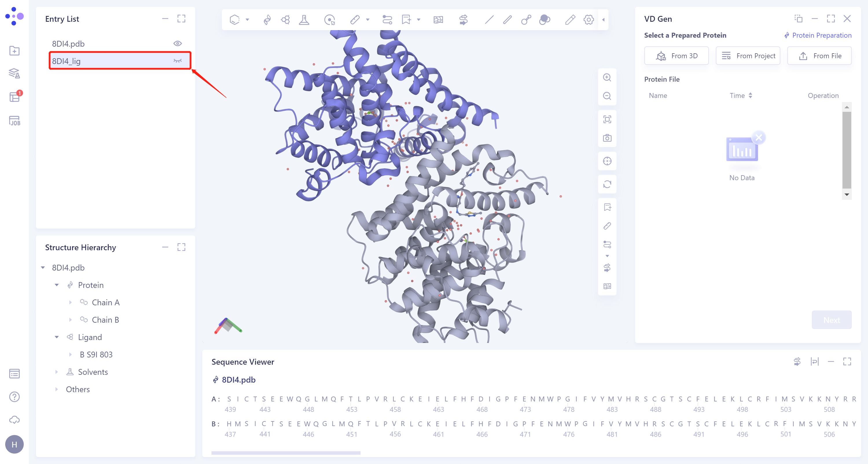Image resolution: width=868 pixels, height=464 pixels.
Task: Show the hidden 8DI4_lig entry
Action: point(177,61)
